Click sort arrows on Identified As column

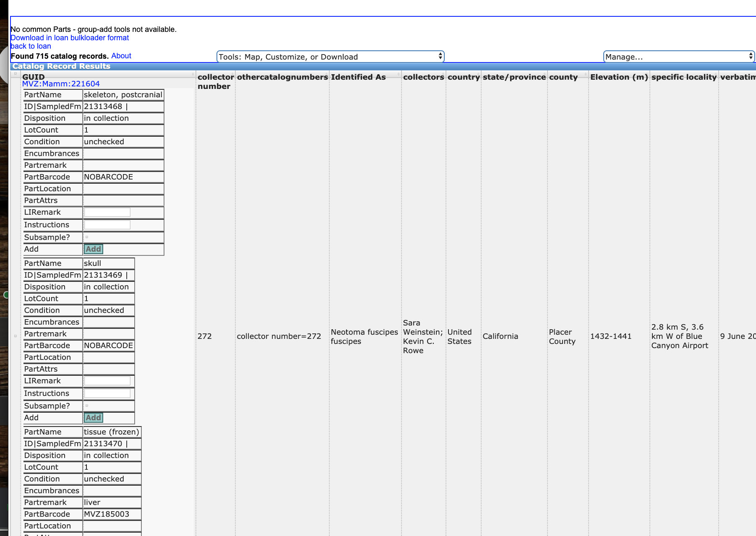(399, 74)
